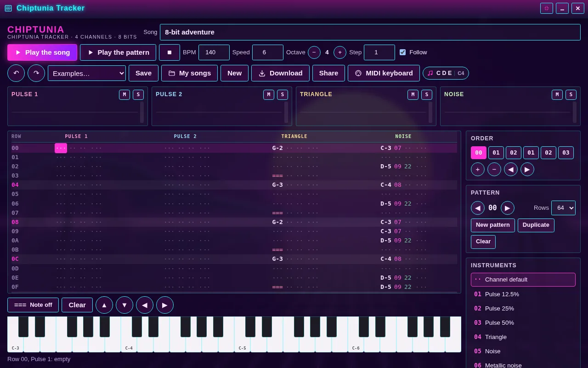Move order entry left with arrow
Viewport: 588px width, 368px height.
511,169
